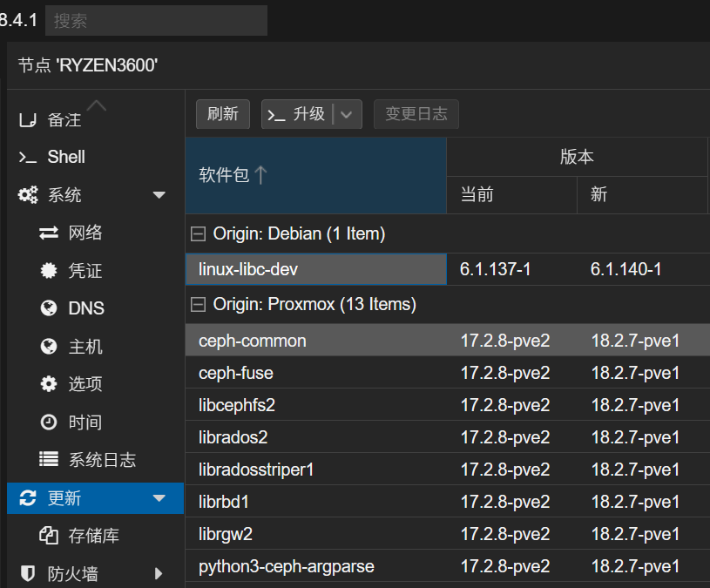Click the certificate badge icon beside 凭证
The width and height of the screenshot is (710, 588).
pyautogui.click(x=49, y=271)
